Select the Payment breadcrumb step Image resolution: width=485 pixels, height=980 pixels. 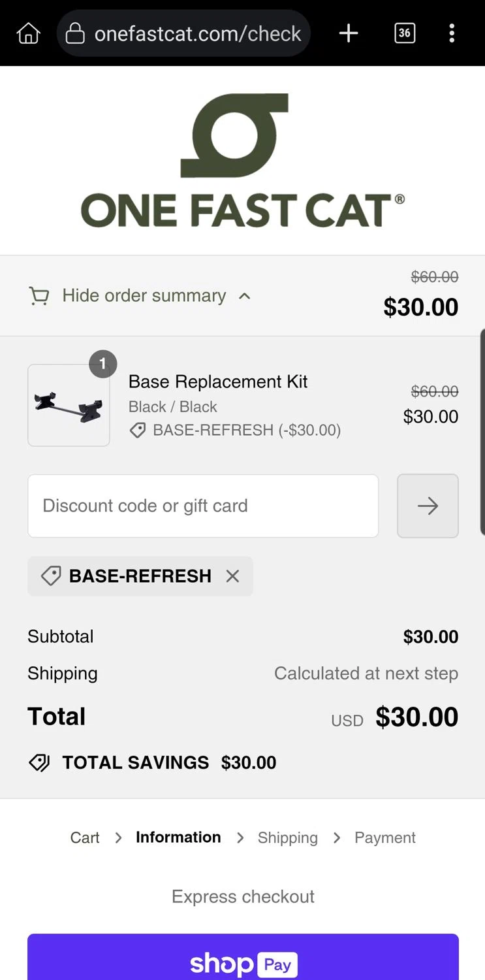coord(384,838)
